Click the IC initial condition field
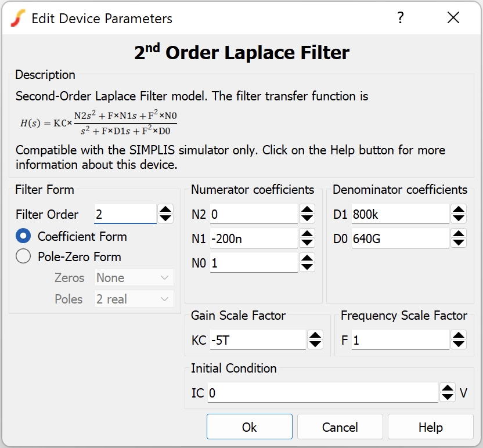Image resolution: width=483 pixels, height=448 pixels. click(x=323, y=392)
